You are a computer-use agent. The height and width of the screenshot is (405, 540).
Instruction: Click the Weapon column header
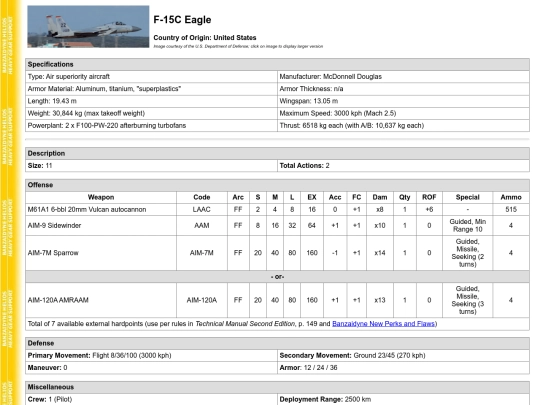point(101,197)
